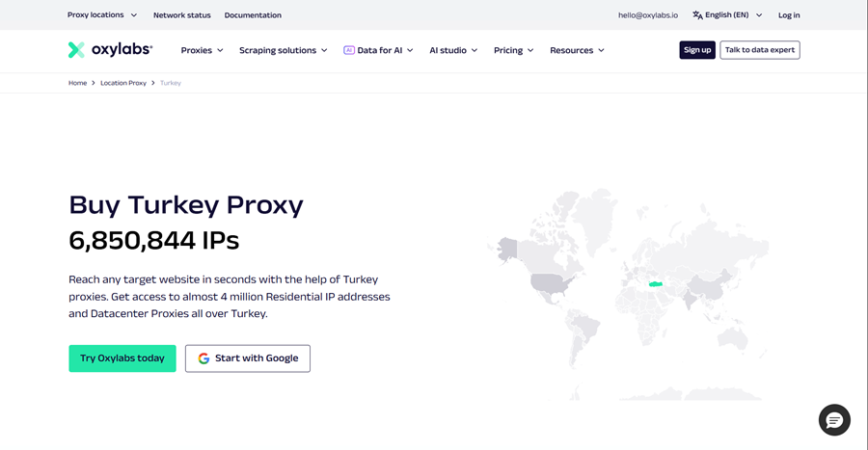Click Talk to data expert button
This screenshot has height=450, width=868.
tap(760, 50)
